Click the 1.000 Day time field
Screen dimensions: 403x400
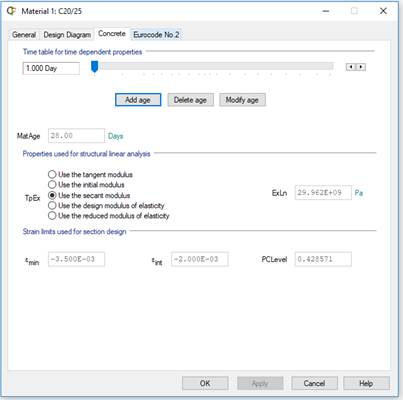click(x=51, y=68)
